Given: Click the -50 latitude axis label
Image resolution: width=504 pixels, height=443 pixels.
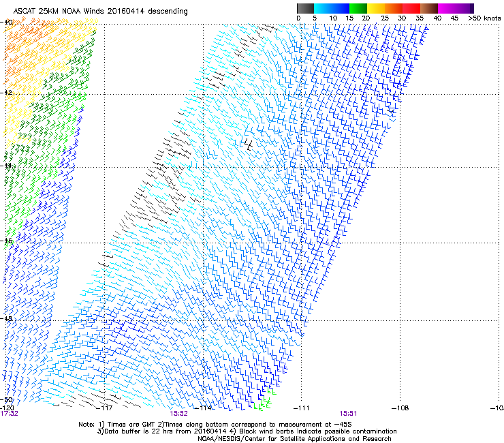Looking at the screenshot, I should click(6, 399).
